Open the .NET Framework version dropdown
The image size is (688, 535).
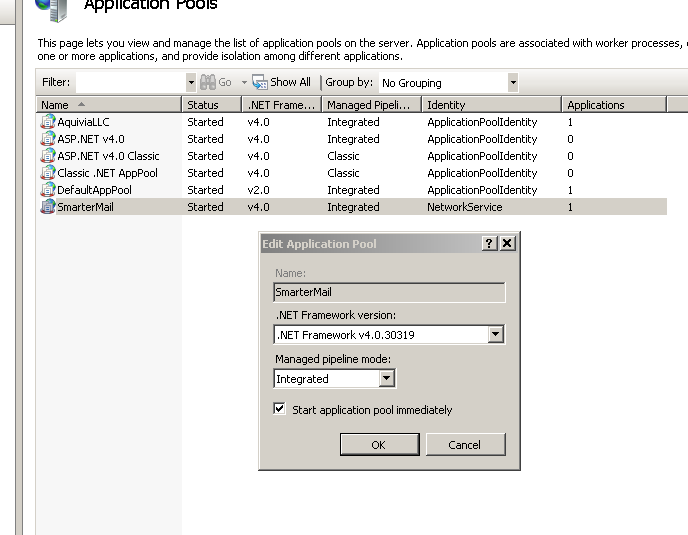pyautogui.click(x=496, y=335)
